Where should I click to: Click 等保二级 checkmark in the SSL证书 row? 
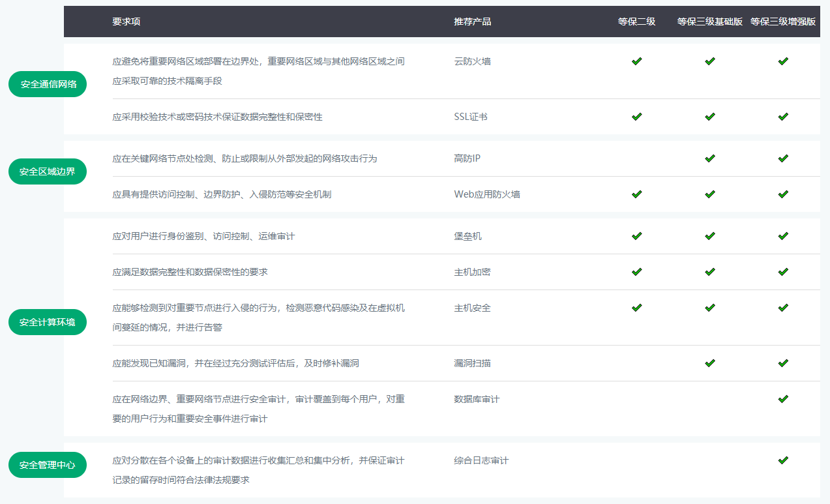point(637,117)
